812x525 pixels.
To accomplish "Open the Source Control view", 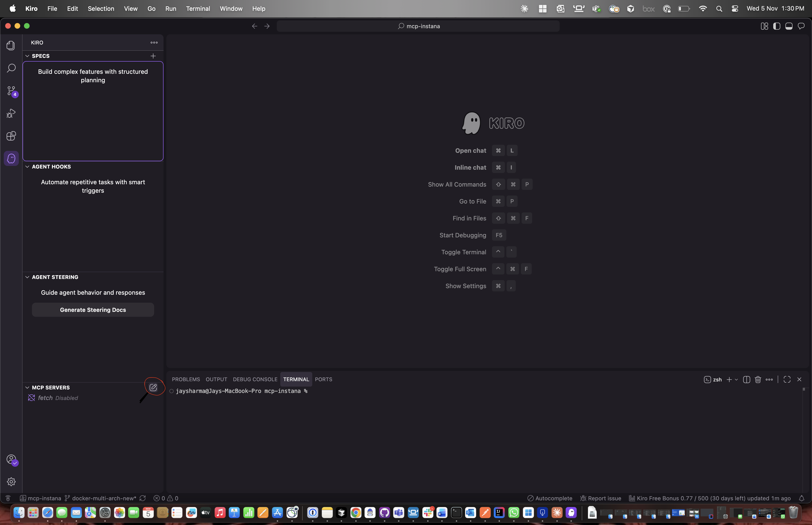I will coord(11,91).
